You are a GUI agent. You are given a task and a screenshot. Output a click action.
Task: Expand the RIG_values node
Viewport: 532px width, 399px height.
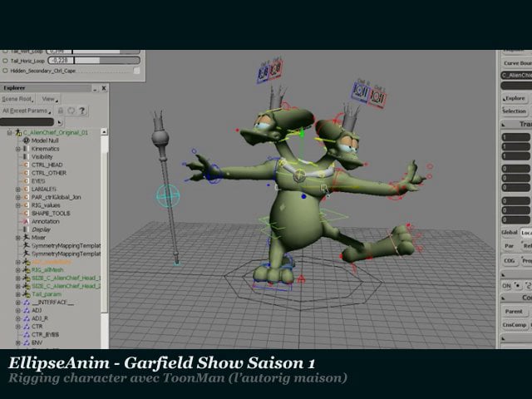click(x=18, y=205)
